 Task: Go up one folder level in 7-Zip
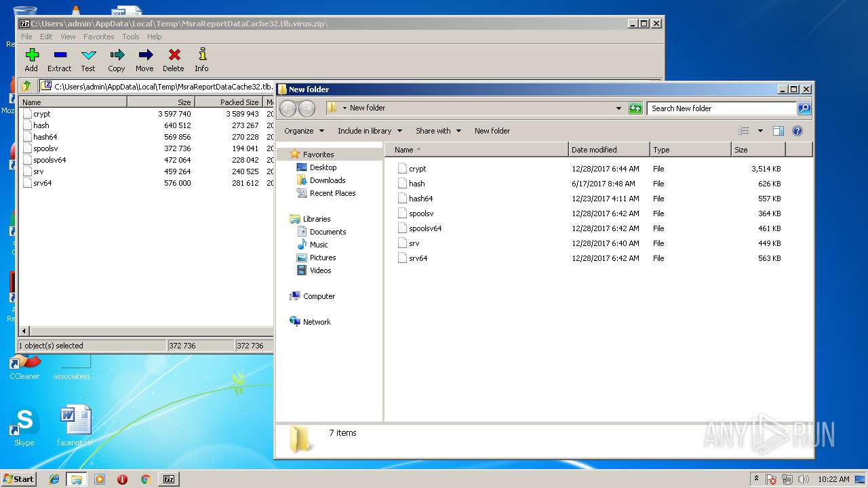(x=26, y=86)
